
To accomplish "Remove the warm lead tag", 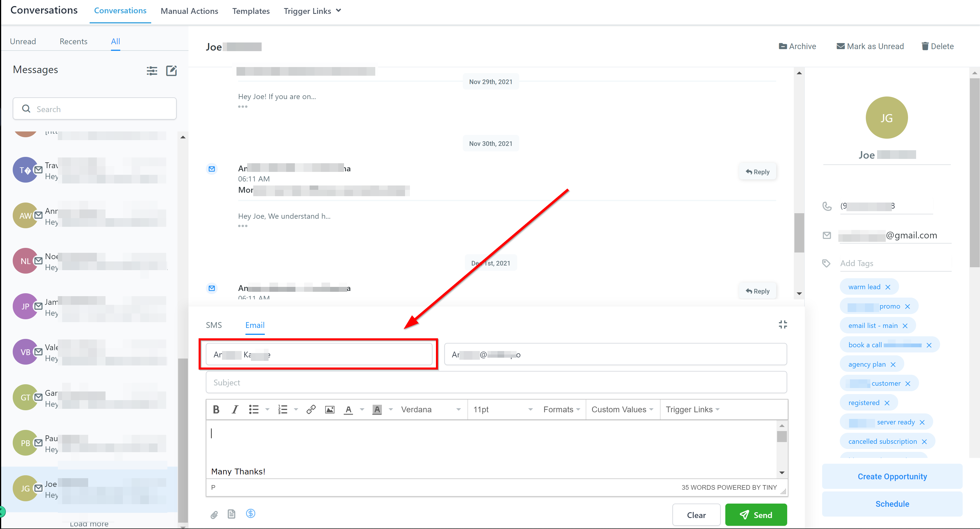I will [x=888, y=287].
